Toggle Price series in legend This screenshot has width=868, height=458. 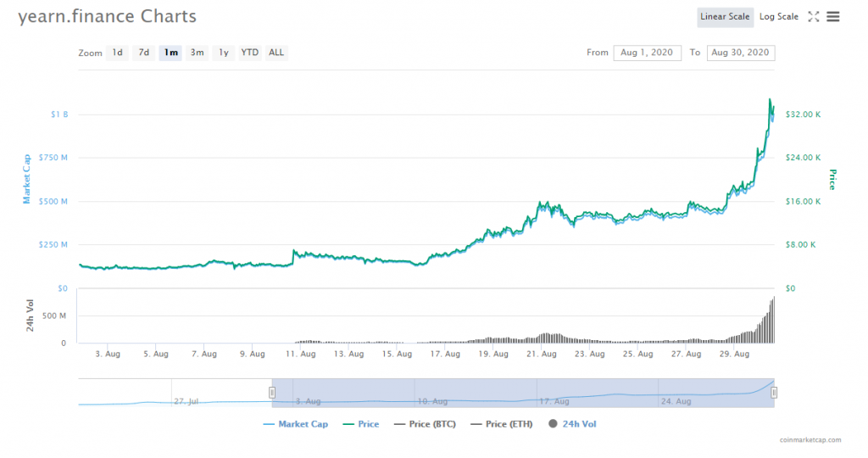361,424
